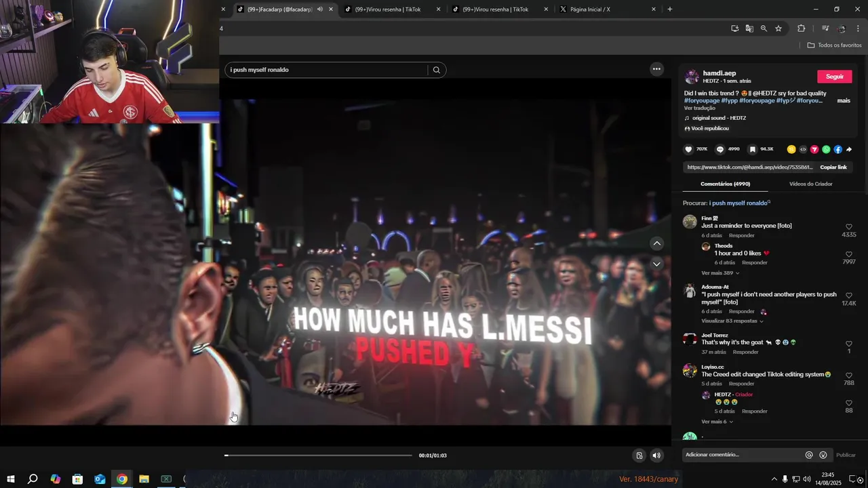Click Copiar link button

[833, 167]
